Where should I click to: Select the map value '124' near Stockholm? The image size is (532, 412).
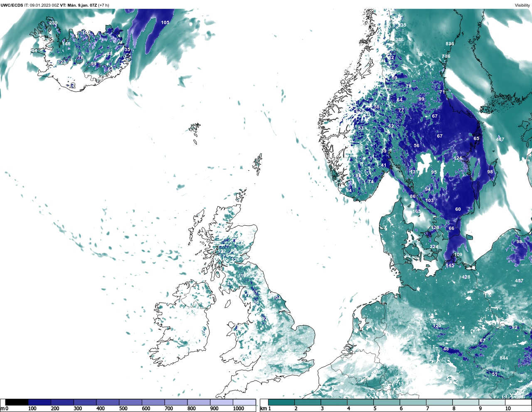pos(458,158)
